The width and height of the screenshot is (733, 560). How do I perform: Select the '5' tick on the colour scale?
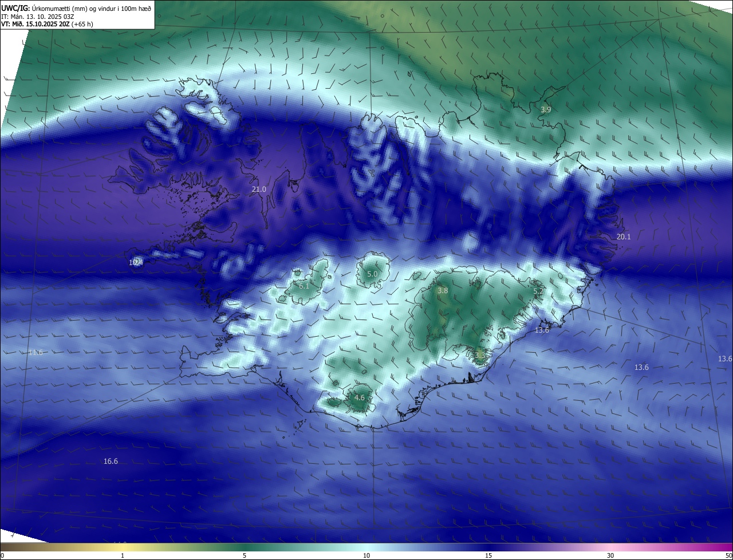(x=245, y=555)
